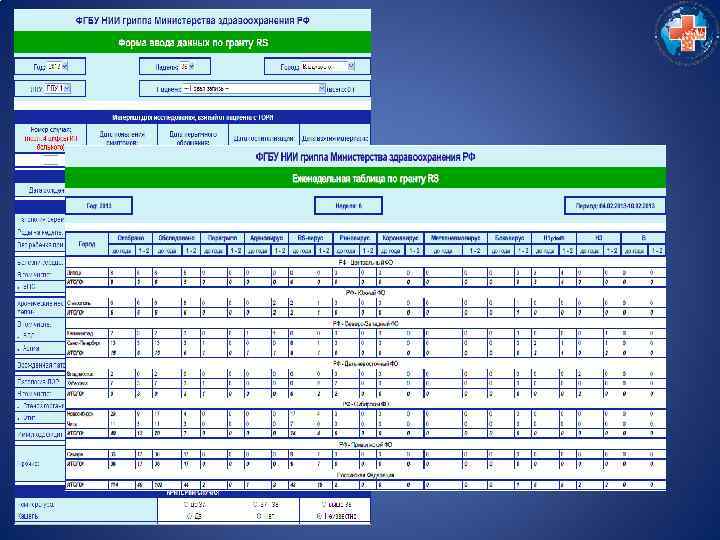Click the Метапневмовирус column header
Screen dimensions: 720x540
(x=456, y=238)
